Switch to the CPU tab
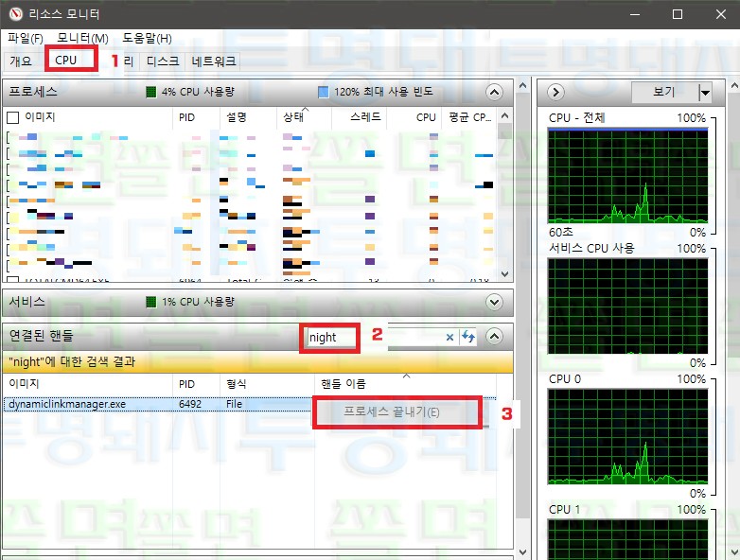Viewport: 740px width, 560px height. [x=65, y=61]
